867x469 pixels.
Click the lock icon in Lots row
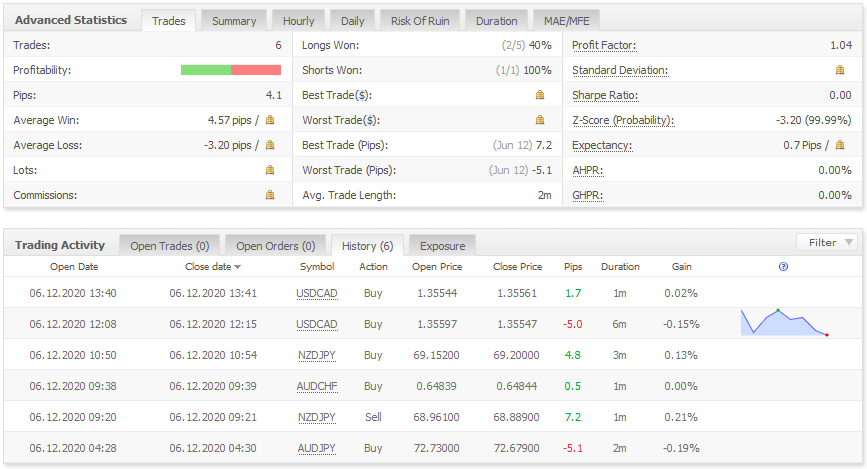coord(269,170)
